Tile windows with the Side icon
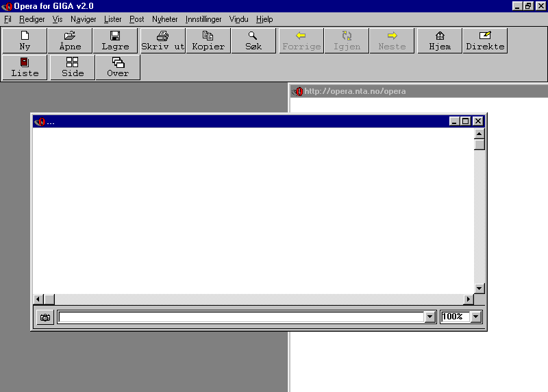Viewport: 548px width, 392px height. 73,67
